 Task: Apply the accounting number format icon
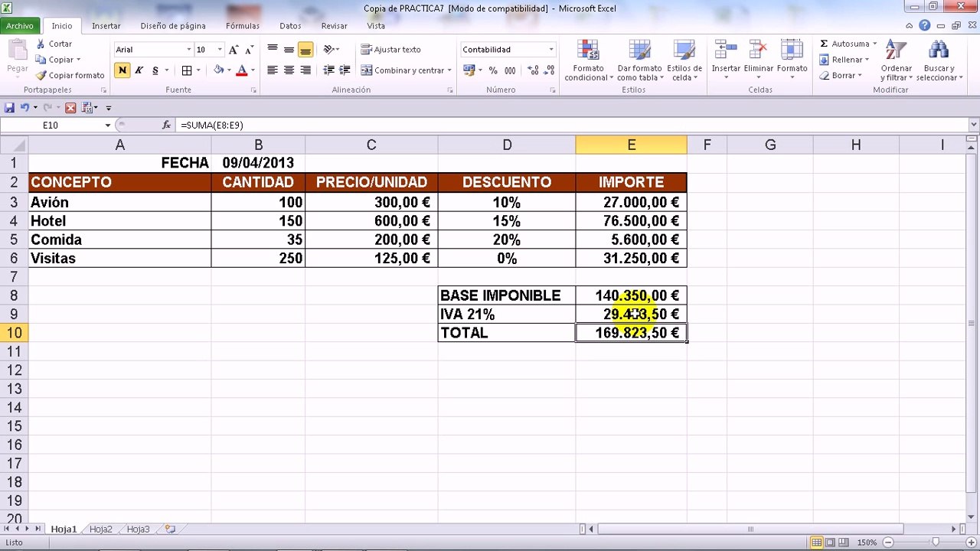tap(469, 70)
